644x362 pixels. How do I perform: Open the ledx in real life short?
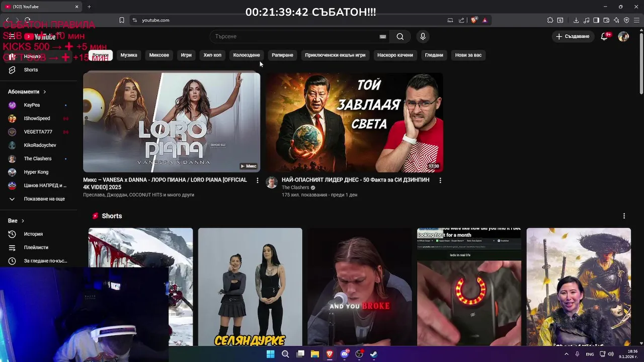[469, 287]
